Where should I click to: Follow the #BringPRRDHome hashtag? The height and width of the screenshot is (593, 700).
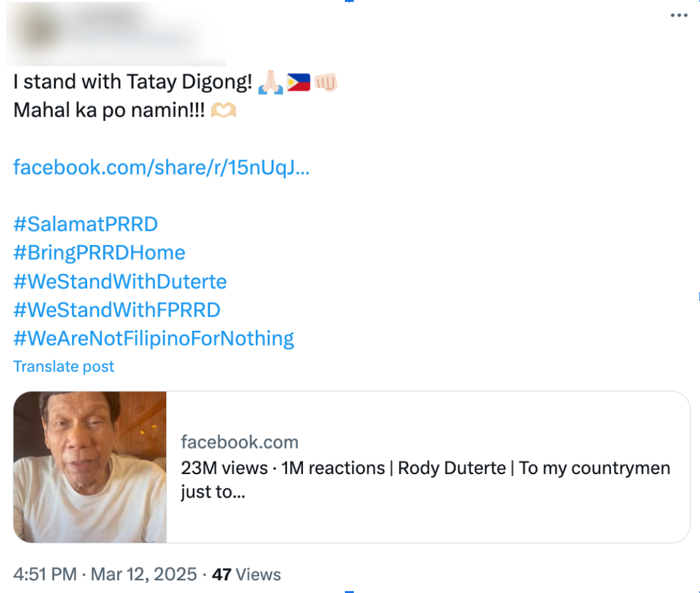[99, 253]
